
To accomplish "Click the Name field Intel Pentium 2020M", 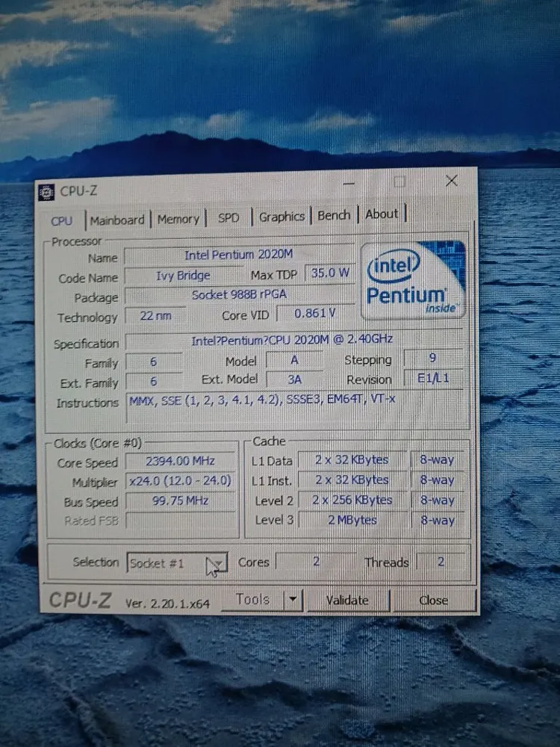I will coord(239,255).
